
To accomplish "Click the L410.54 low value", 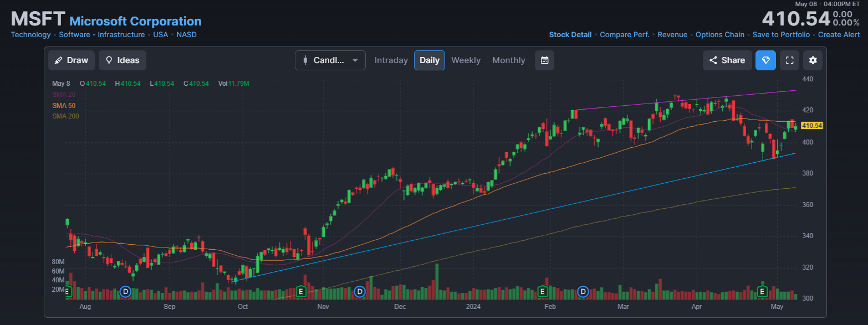I will pos(162,84).
